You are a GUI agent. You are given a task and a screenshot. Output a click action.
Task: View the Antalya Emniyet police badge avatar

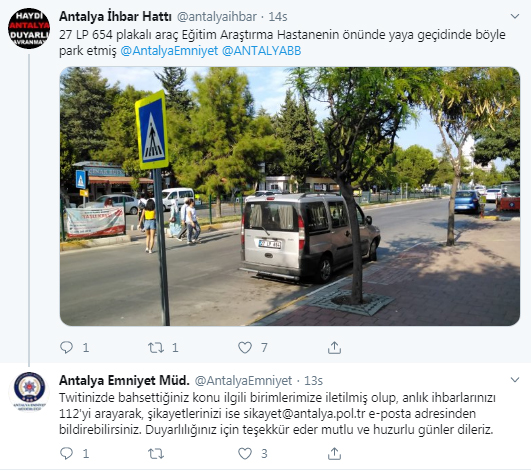[x=29, y=392]
